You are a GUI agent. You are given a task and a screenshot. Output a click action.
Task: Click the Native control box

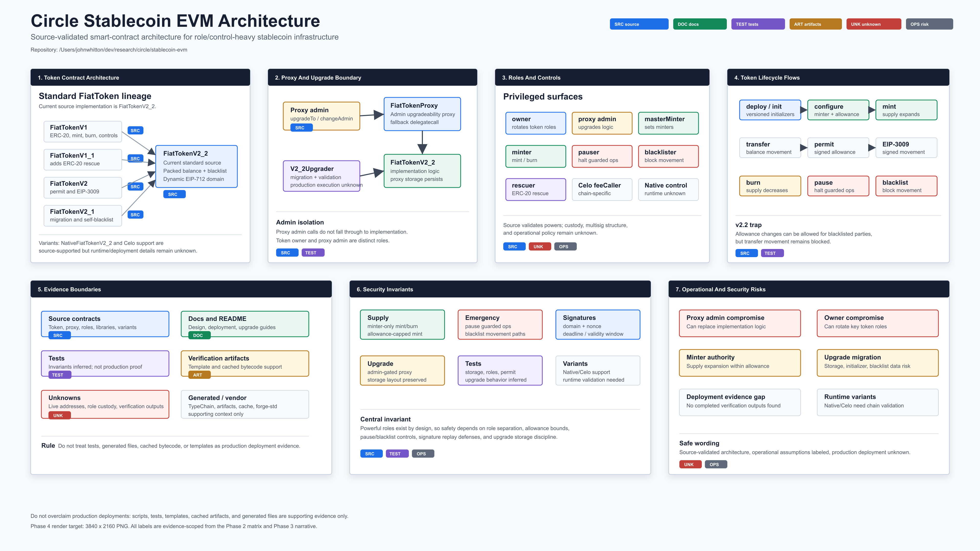(668, 189)
